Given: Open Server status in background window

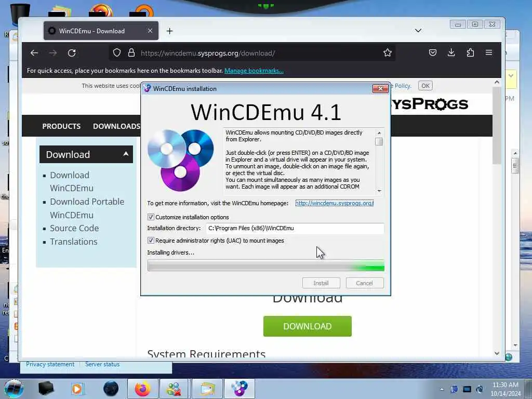Looking at the screenshot, I should point(102,364).
